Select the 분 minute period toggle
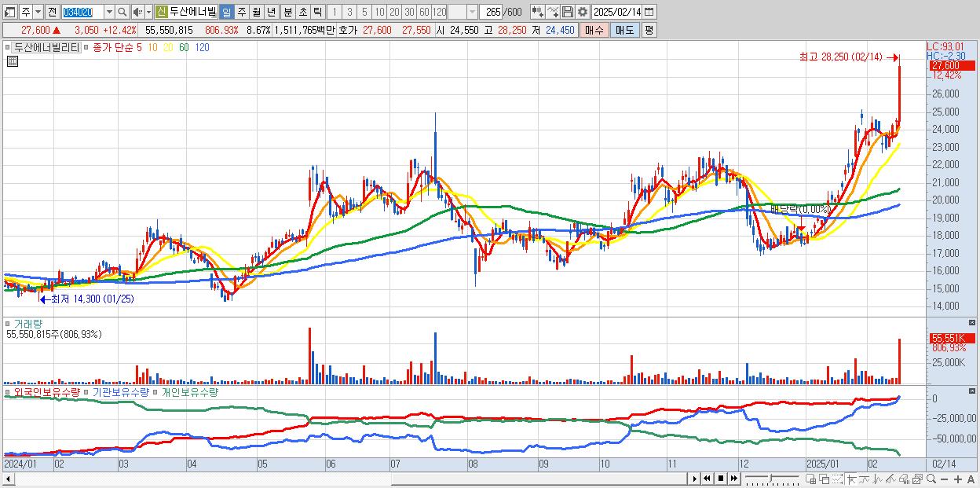 tap(288, 12)
